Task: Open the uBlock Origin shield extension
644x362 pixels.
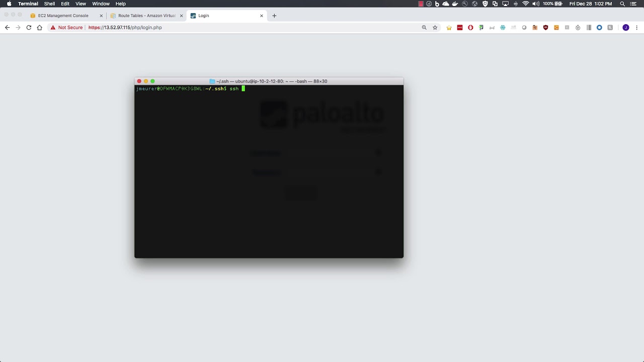Action: (x=545, y=28)
